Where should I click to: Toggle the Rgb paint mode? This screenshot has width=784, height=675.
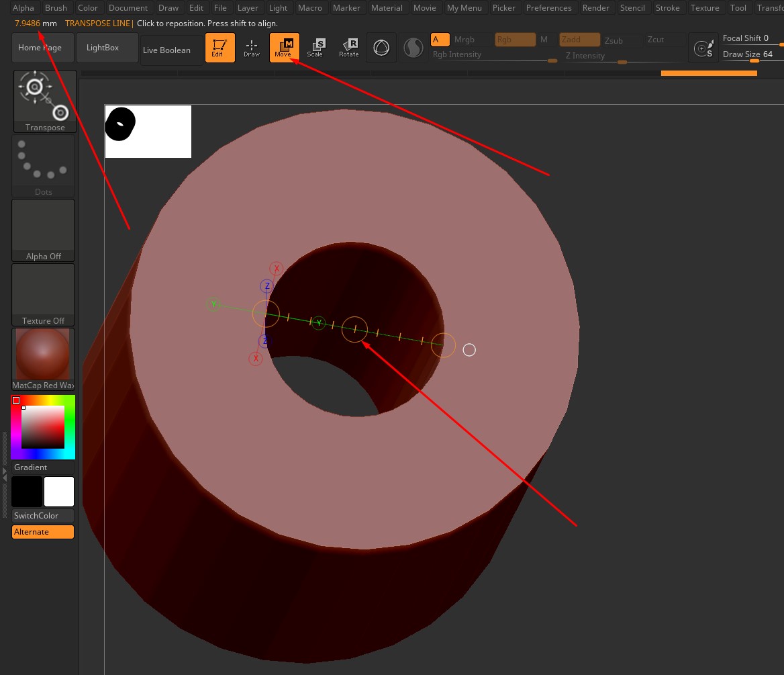[515, 40]
